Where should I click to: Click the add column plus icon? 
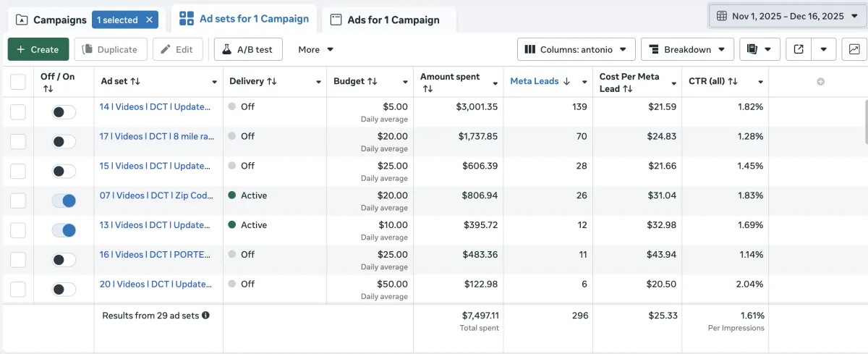pos(820,82)
